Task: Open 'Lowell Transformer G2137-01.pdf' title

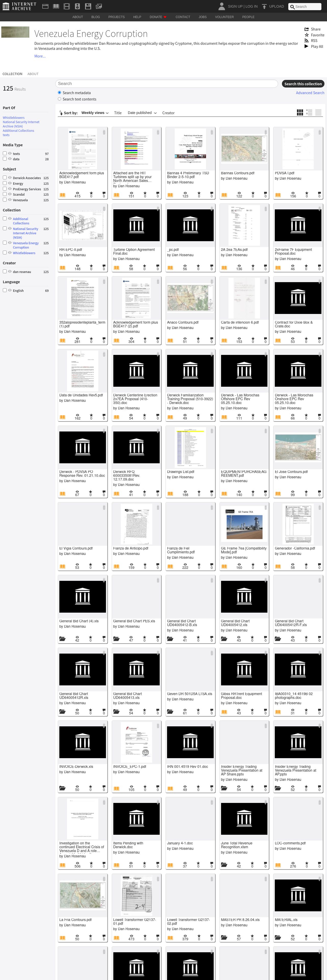Action: [x=134, y=921]
